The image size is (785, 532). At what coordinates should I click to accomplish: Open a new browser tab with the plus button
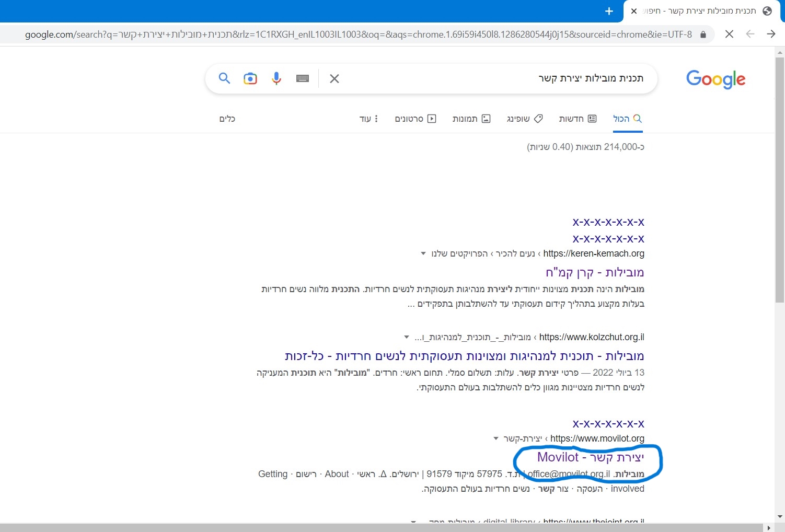609,11
